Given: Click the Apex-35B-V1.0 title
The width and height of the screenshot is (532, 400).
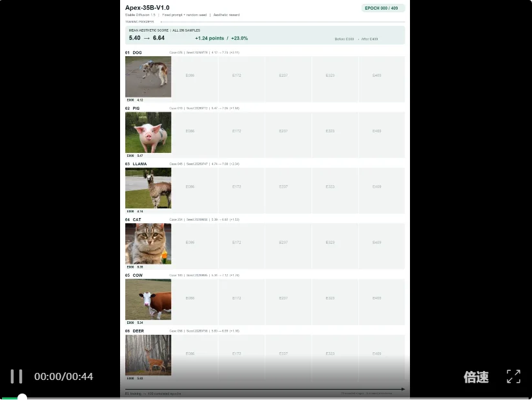Looking at the screenshot, I should (x=147, y=8).
